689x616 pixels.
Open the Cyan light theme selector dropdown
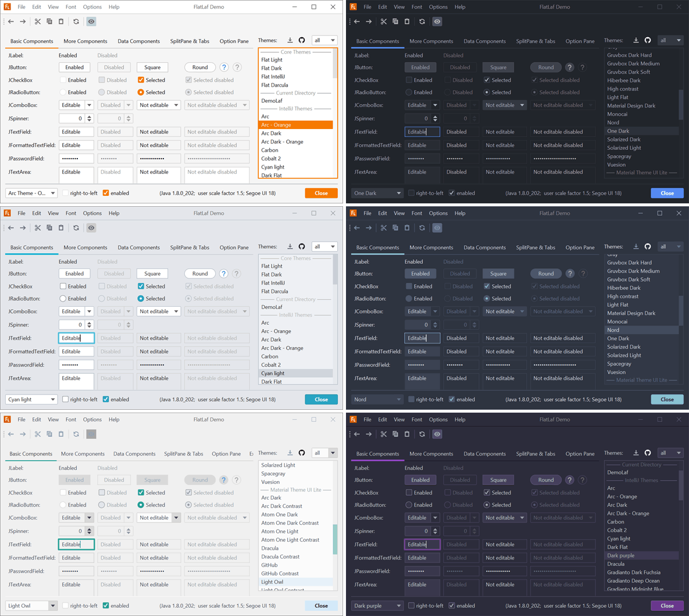pyautogui.click(x=31, y=399)
